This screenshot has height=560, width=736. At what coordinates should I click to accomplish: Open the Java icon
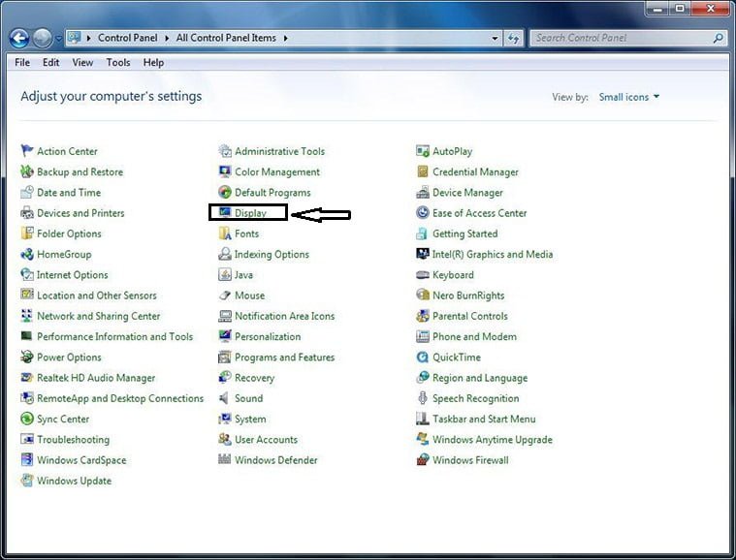pyautogui.click(x=225, y=274)
